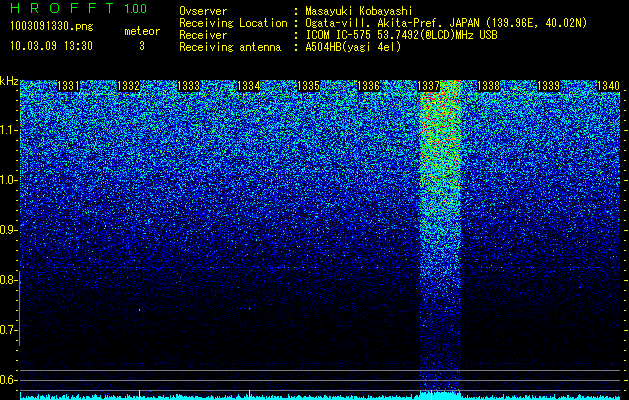629x400 pixels.
Task: Select the 1338 time marker
Action: [489, 86]
